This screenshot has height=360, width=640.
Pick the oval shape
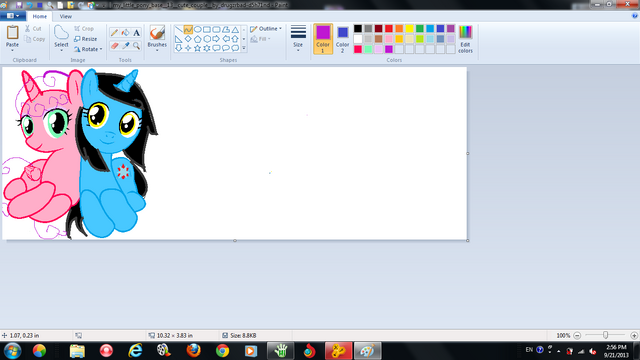(x=198, y=29)
